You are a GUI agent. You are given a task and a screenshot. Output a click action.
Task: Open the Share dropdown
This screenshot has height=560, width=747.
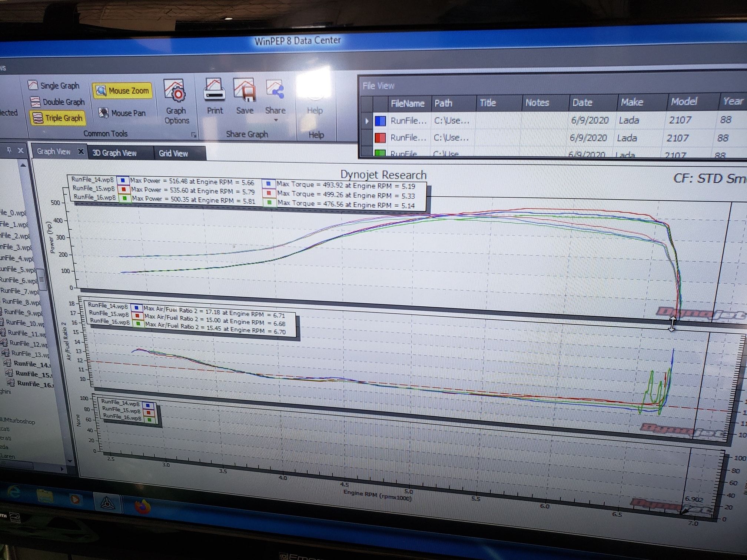(275, 100)
